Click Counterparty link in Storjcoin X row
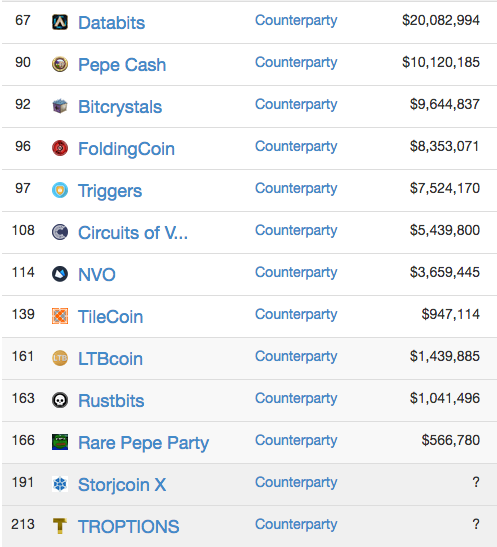 [296, 483]
